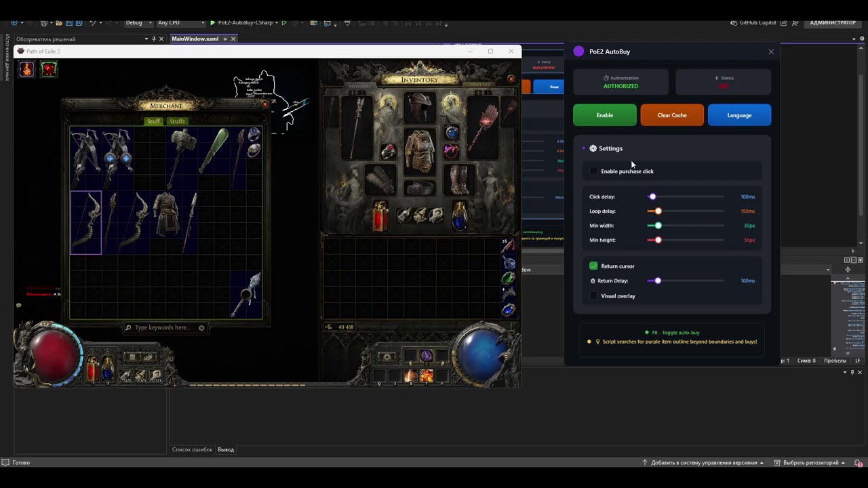868x488 pixels.
Task: Click the gold amount 49 458
Action: pos(346,327)
